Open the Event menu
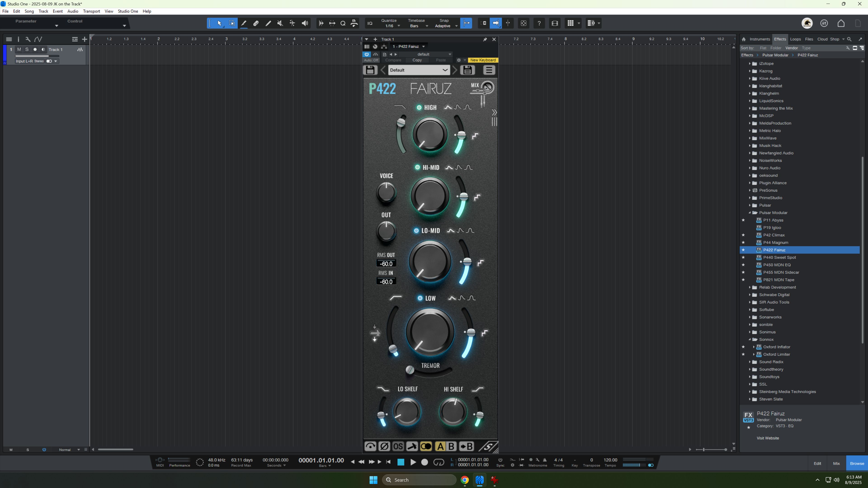868x488 pixels. pyautogui.click(x=58, y=11)
